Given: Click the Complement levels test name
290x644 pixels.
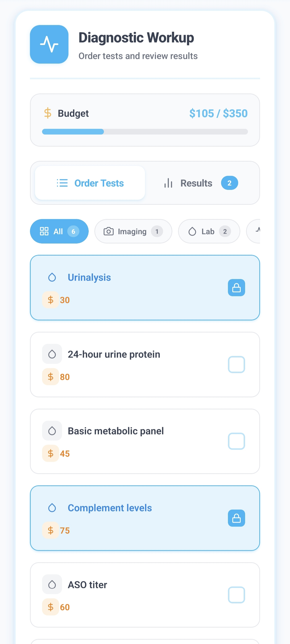Looking at the screenshot, I should click(110, 508).
